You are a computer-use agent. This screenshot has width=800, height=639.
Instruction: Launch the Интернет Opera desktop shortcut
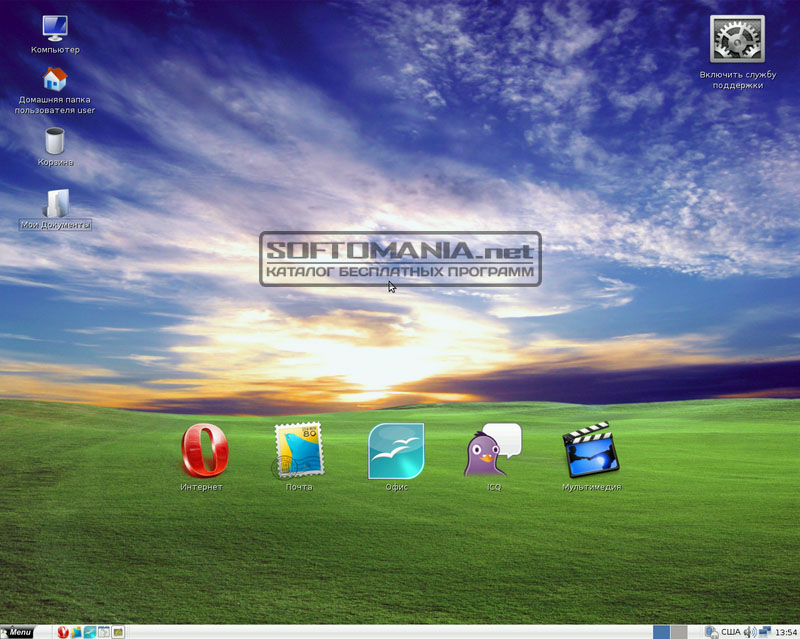(203, 452)
